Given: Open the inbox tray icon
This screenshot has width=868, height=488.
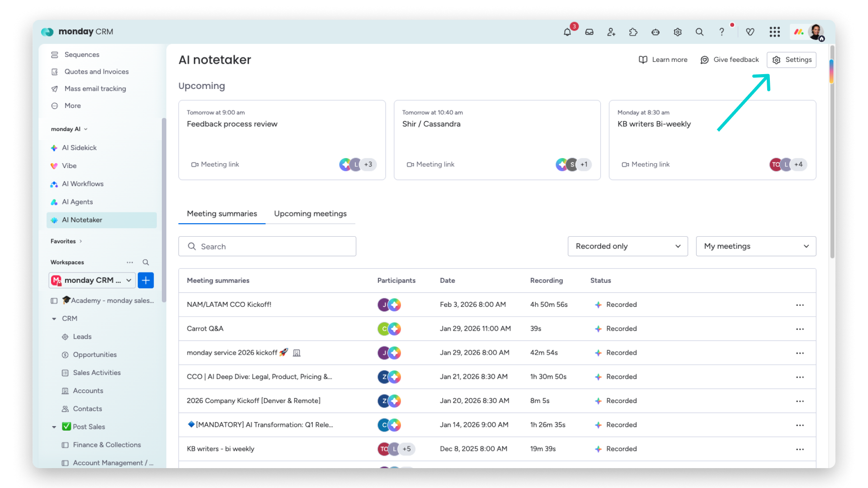Looking at the screenshot, I should [589, 32].
